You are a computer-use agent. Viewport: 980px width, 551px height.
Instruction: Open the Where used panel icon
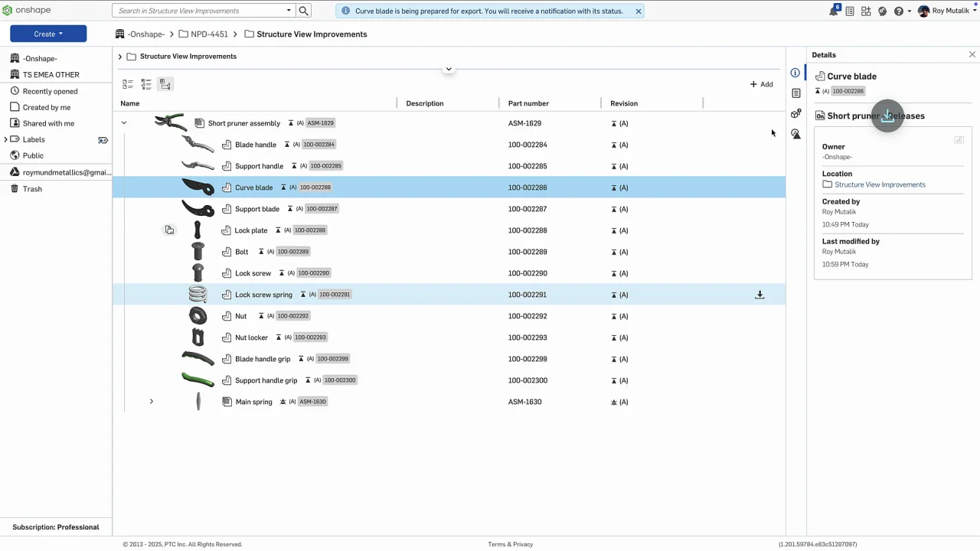[795, 114]
